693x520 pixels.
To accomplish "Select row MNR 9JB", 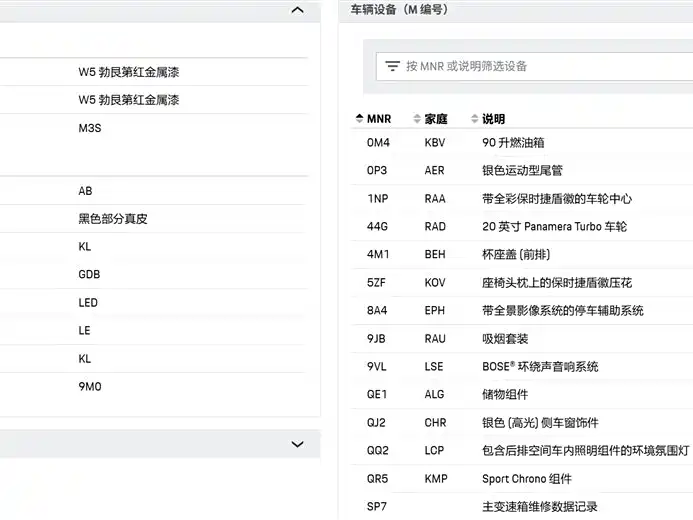I will click(x=522, y=339).
